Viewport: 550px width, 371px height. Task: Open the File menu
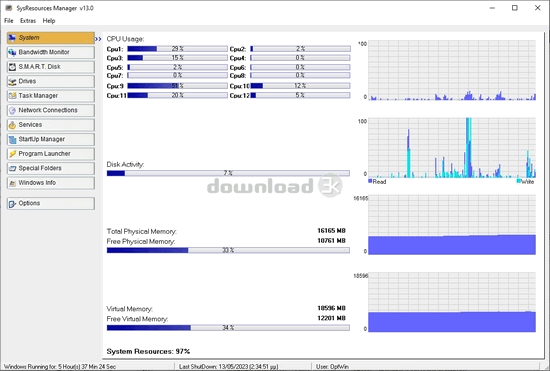coord(8,21)
